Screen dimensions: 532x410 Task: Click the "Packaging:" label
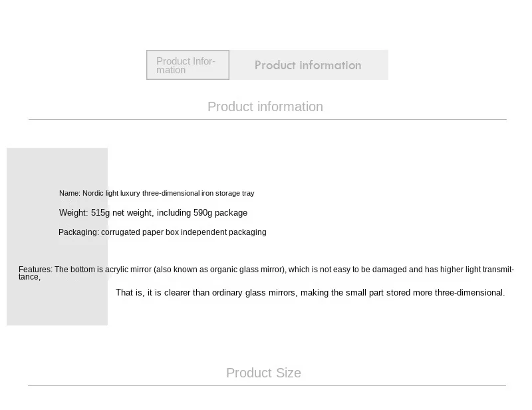point(78,232)
